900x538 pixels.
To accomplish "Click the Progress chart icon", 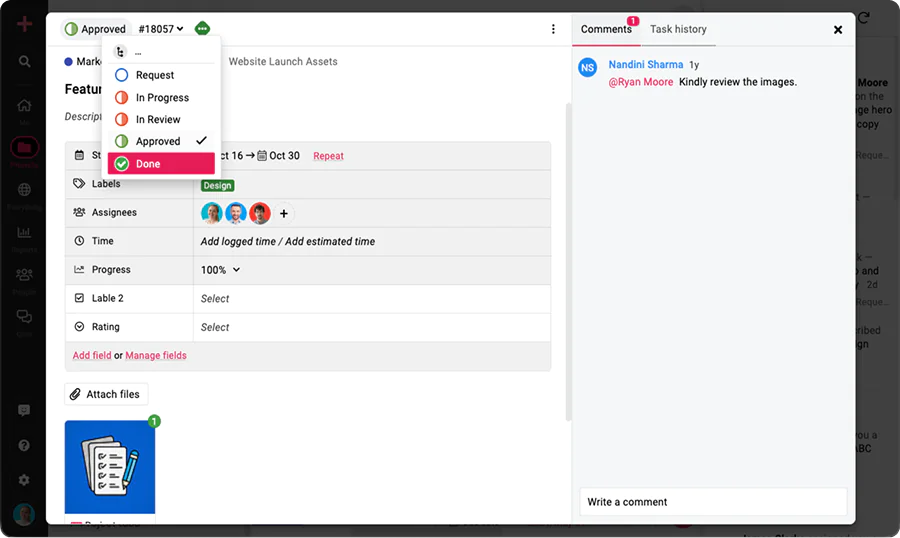I will coord(79,269).
